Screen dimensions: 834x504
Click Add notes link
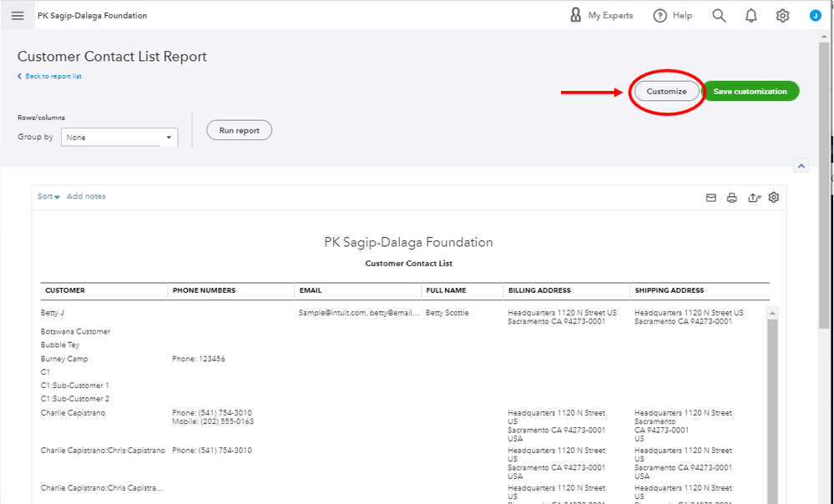click(86, 197)
